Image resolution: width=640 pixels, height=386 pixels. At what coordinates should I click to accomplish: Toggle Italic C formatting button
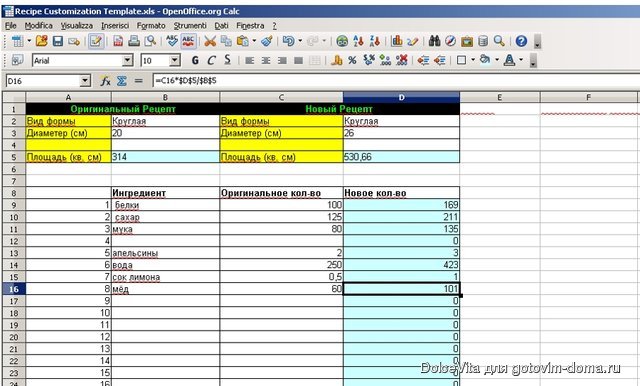(x=211, y=60)
